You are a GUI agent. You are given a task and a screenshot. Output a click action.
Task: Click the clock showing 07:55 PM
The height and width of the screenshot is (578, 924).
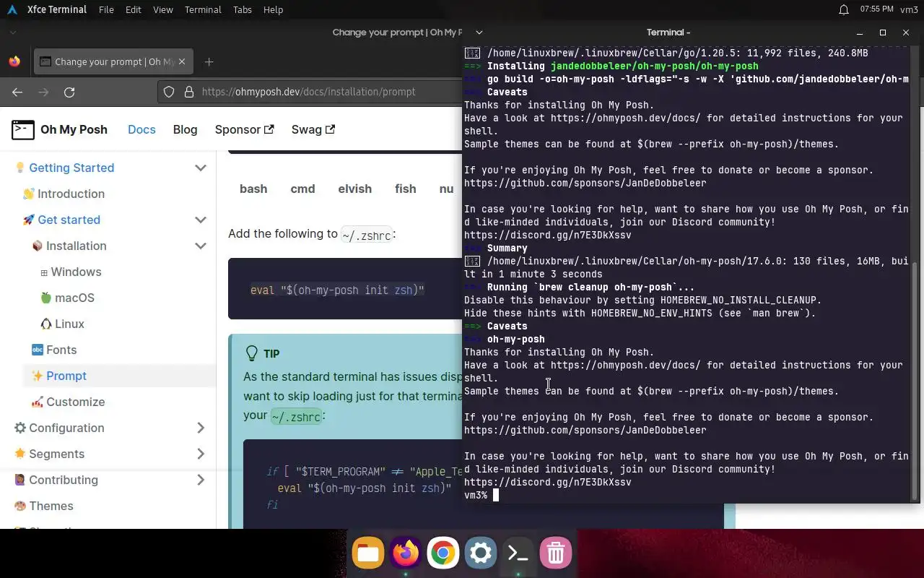[x=877, y=9]
